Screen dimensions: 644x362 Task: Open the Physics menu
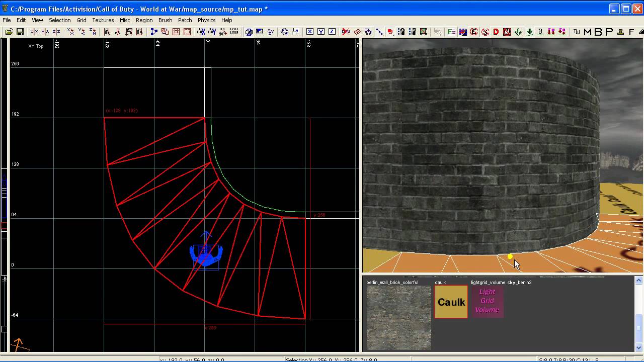pos(206,20)
